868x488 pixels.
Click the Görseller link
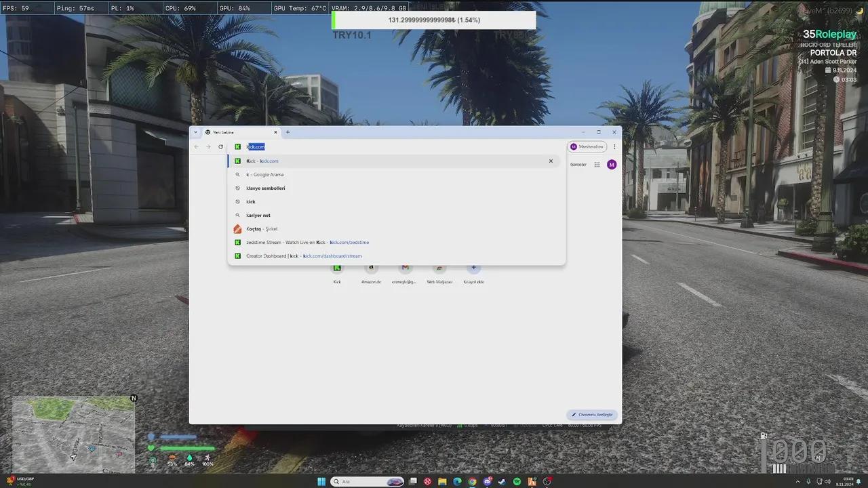click(x=578, y=165)
